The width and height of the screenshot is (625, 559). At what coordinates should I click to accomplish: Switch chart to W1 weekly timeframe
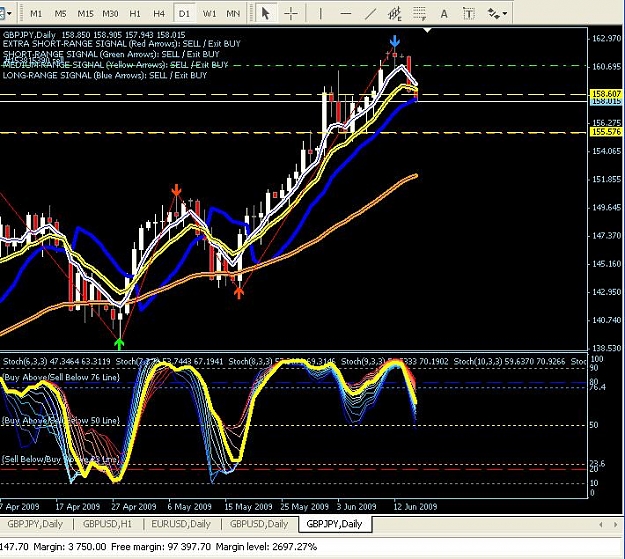click(x=209, y=14)
